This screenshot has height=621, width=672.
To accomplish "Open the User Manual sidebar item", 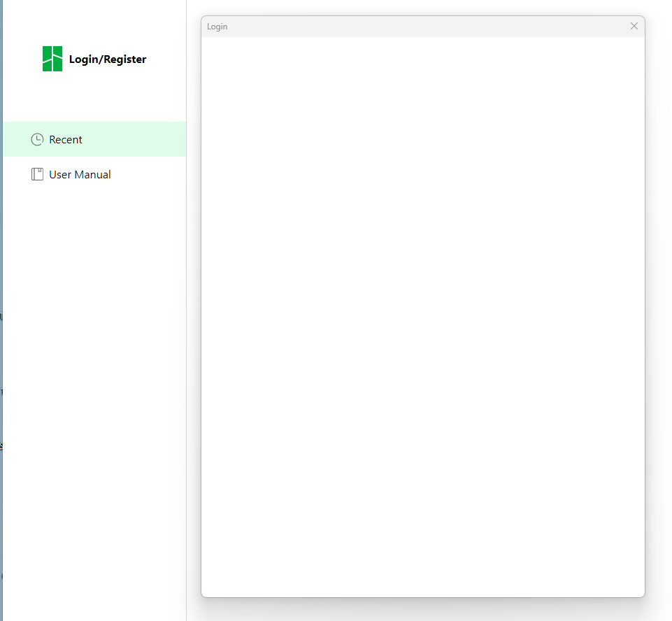I will (x=94, y=174).
